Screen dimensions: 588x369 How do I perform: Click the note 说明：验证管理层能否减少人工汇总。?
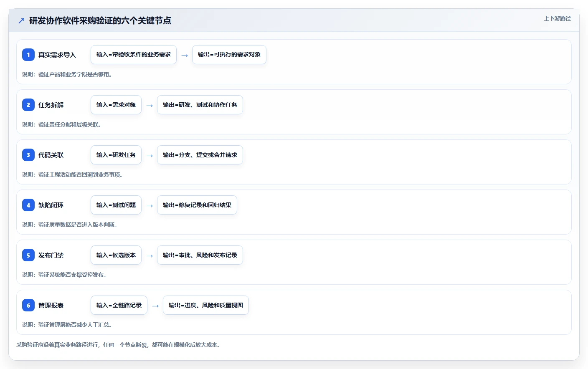click(x=67, y=325)
